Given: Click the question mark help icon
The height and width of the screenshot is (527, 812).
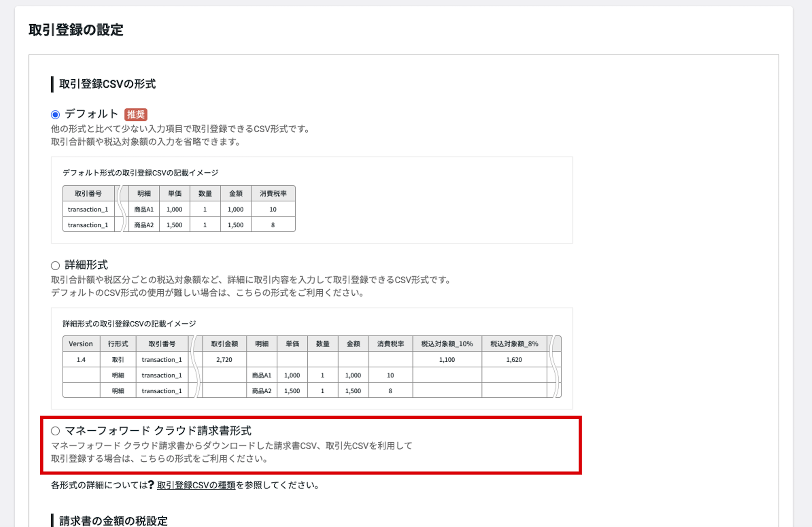Looking at the screenshot, I should click(x=151, y=485).
